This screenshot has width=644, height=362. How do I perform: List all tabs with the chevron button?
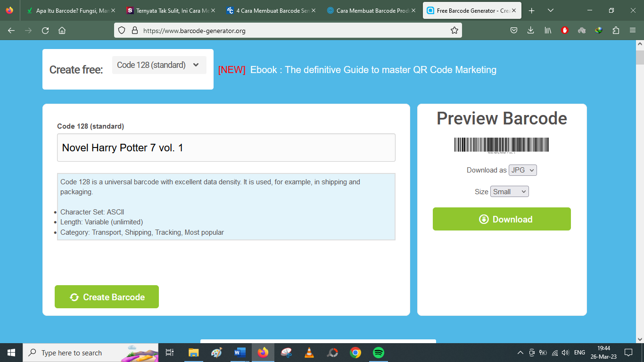point(551,10)
